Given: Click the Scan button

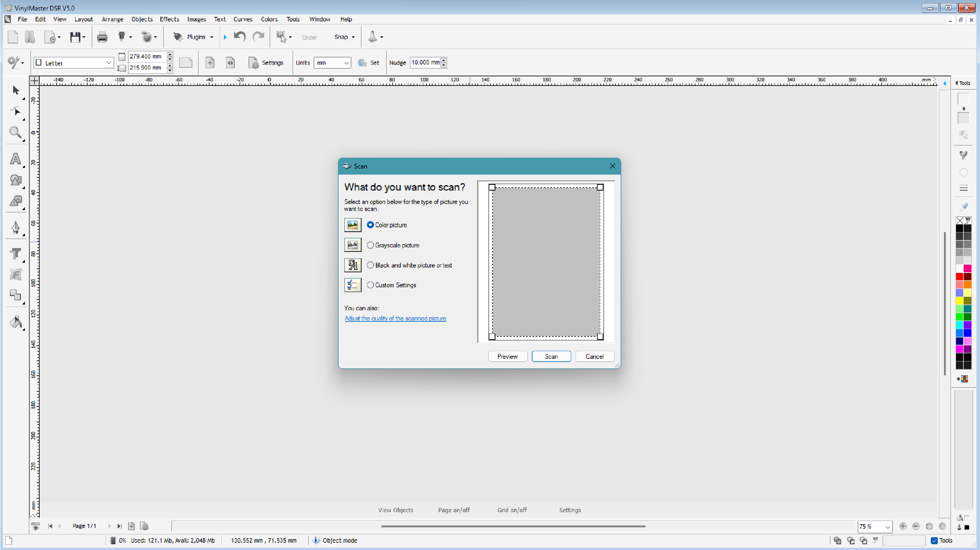Looking at the screenshot, I should [x=551, y=357].
